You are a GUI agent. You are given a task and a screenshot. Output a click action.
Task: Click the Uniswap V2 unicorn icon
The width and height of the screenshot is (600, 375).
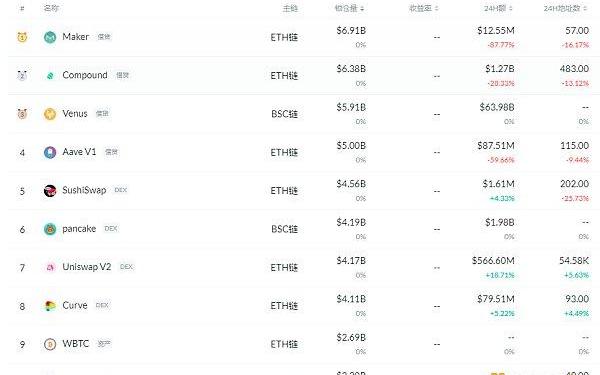[x=50, y=267]
